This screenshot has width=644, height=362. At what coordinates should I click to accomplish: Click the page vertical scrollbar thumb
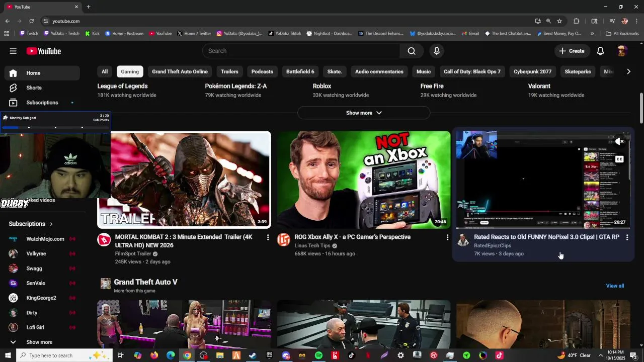(x=641, y=108)
